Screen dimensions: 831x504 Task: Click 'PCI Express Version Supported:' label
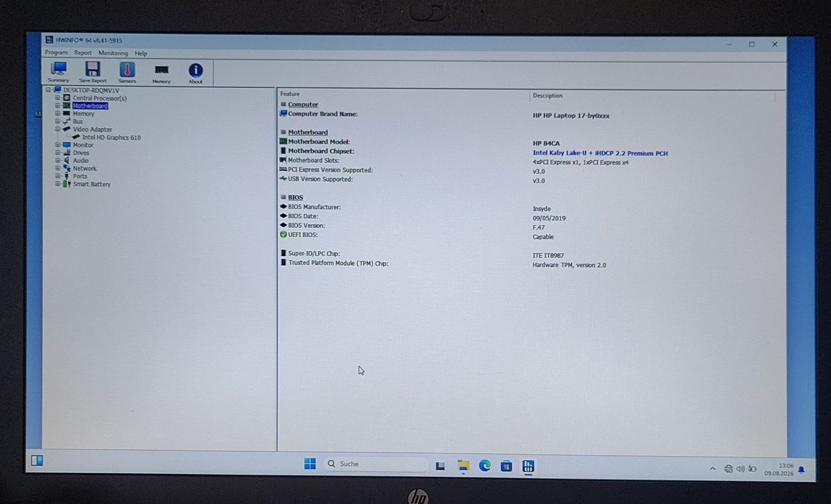330,170
